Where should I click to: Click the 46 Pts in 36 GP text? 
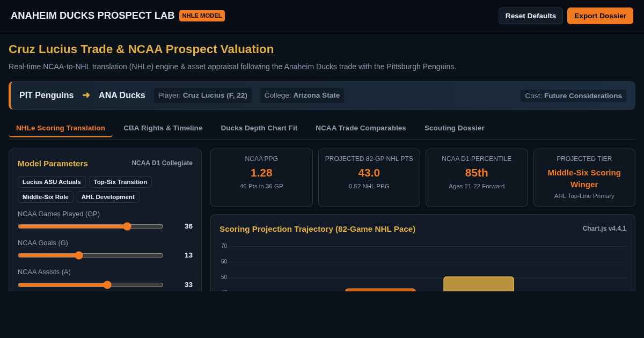pos(261,186)
